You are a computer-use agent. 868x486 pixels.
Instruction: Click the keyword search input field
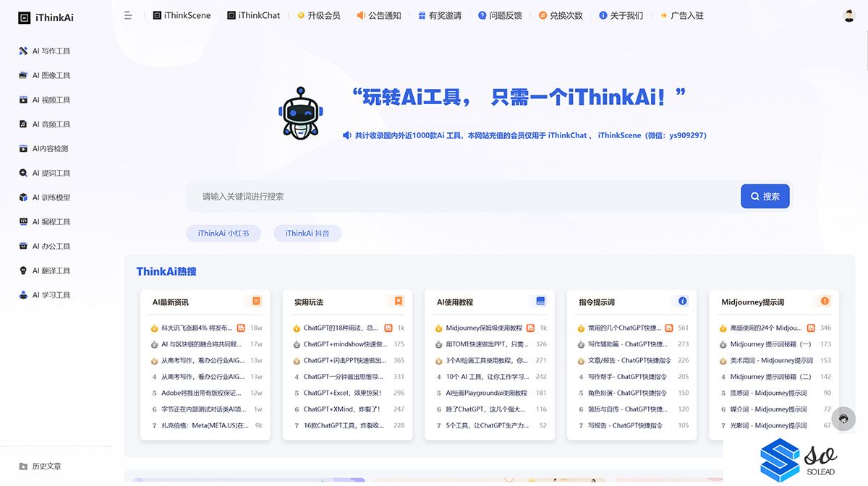463,196
